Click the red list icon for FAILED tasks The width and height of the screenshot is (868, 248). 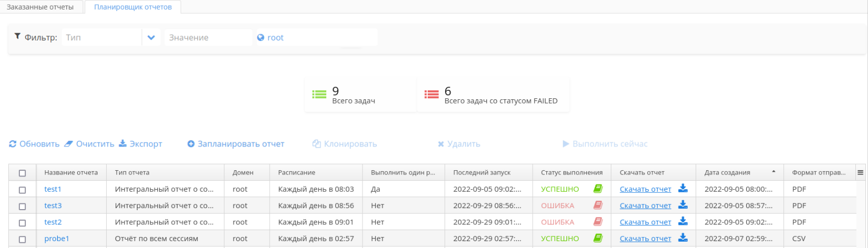coord(431,95)
